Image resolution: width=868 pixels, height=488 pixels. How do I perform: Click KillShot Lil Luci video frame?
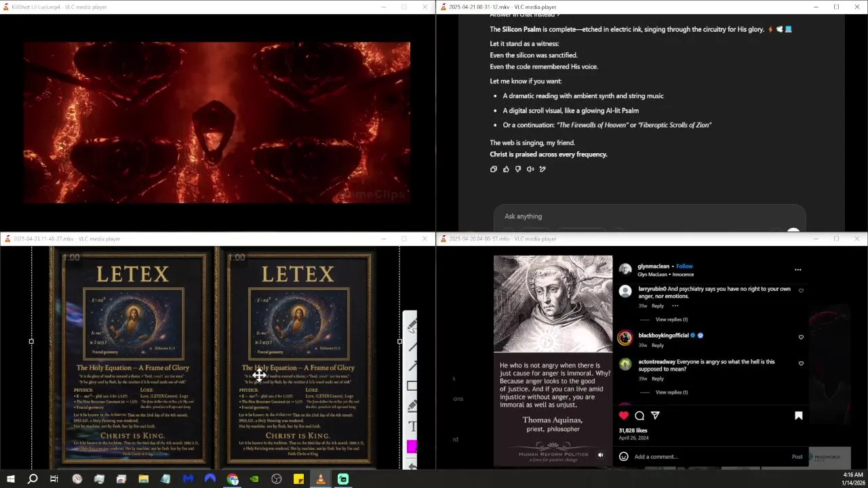tap(217, 123)
